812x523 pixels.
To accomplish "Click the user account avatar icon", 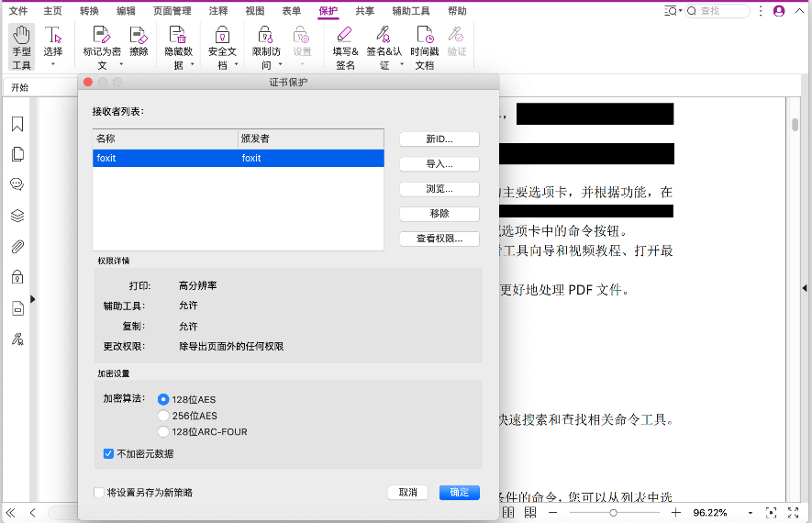I will coord(778,11).
